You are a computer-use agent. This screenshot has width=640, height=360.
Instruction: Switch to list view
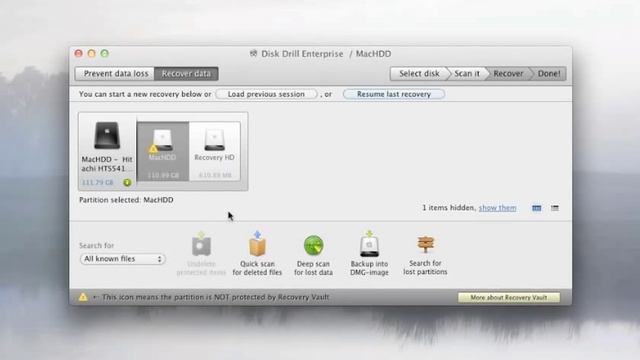(x=554, y=208)
